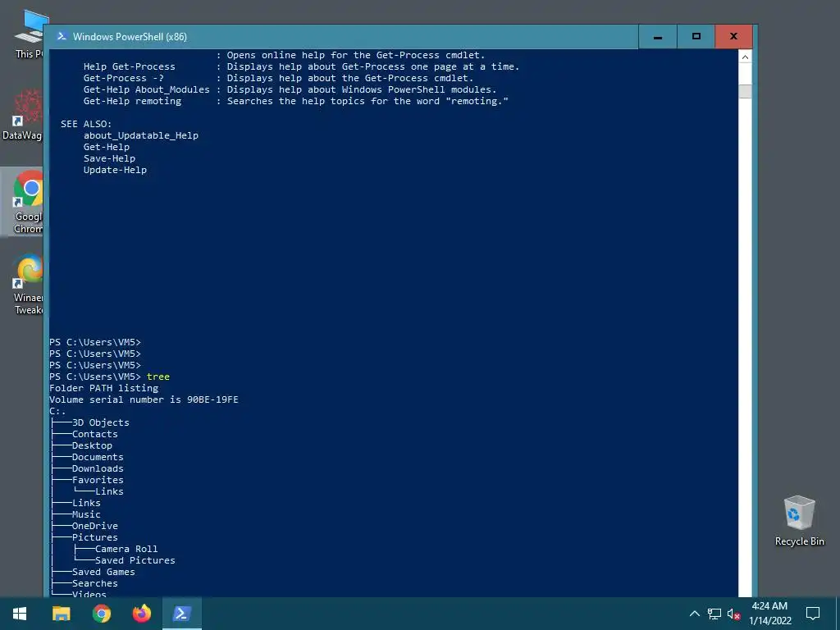Click 'Get-Process -?' example text
The height and width of the screenshot is (630, 840).
[x=124, y=78]
